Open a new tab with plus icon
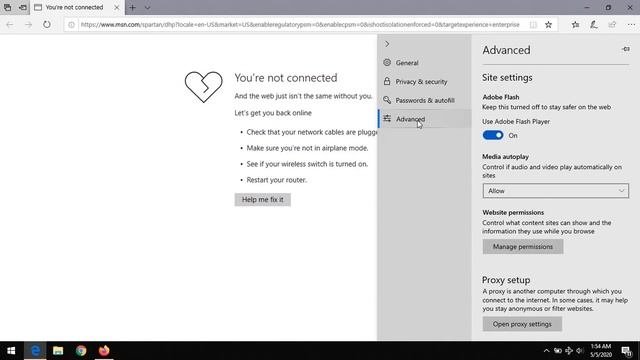Image resolution: width=640 pixels, height=360 pixels. [132, 7]
